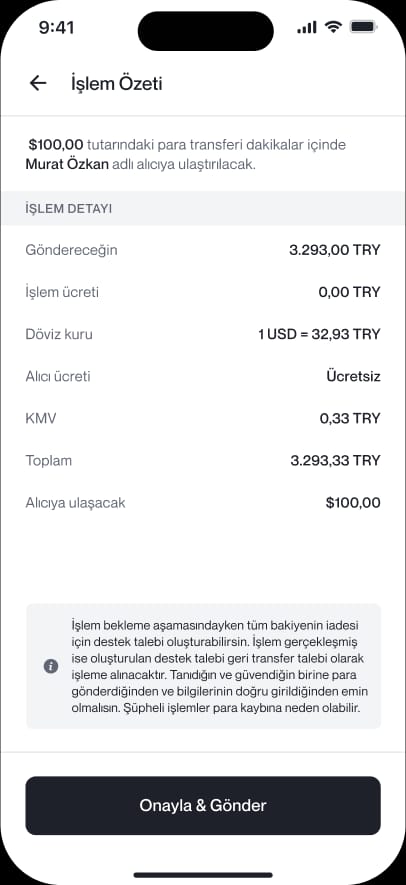Click the Onayla & Gönder button

(203, 805)
